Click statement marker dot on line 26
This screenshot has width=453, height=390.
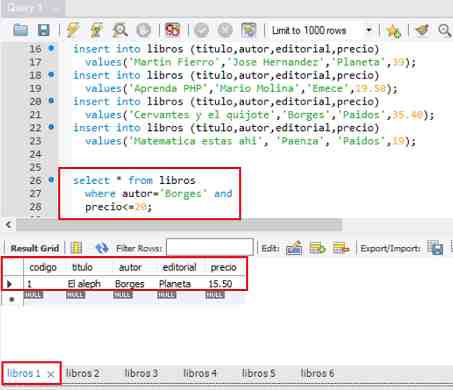pos(51,179)
